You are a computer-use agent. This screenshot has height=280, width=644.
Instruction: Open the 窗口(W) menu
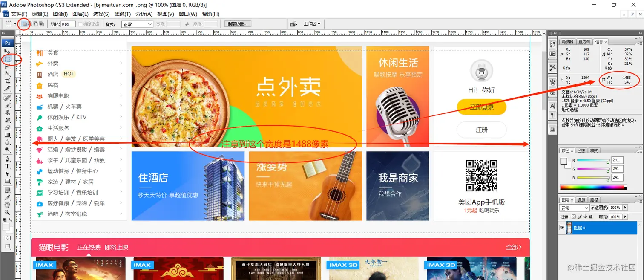pos(187,14)
